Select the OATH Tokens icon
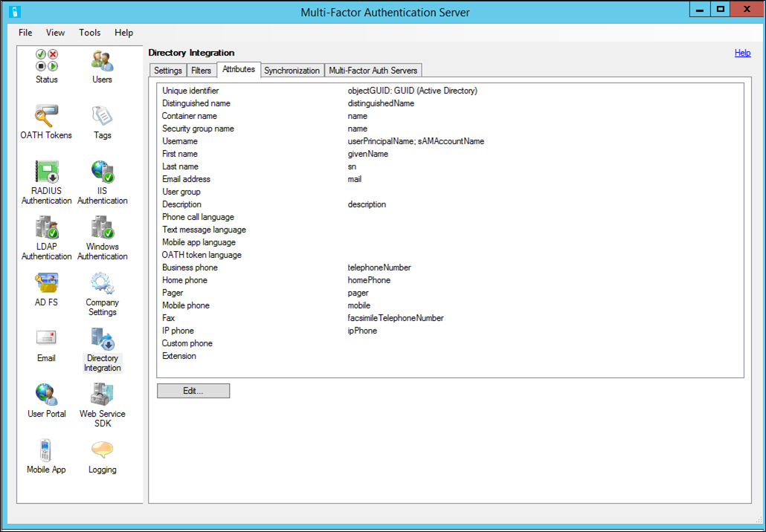766x532 pixels. (46, 121)
